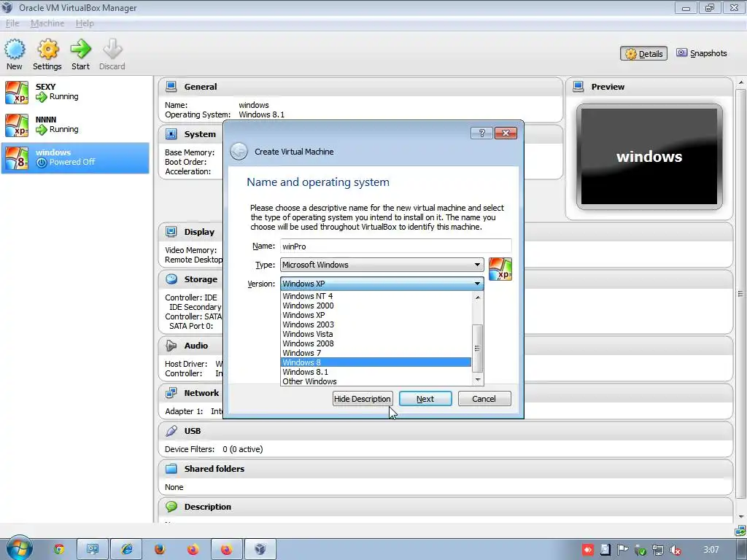Viewport: 747px width, 560px height.
Task: Click the version list scrollbar thumb
Action: click(477, 348)
